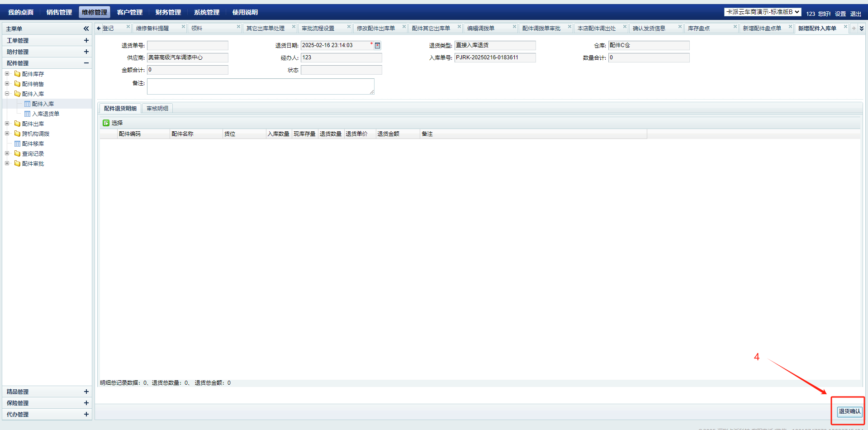Screen dimensions: 868x430
Task: Switch to the 审核明细 tab
Action: (x=157, y=109)
